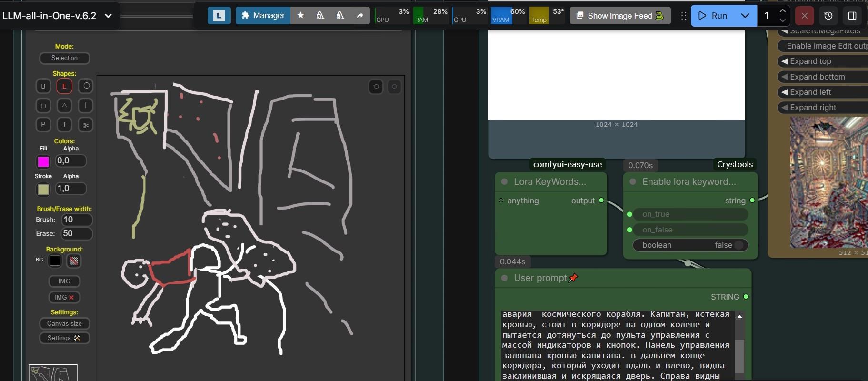The width and height of the screenshot is (868, 381).
Task: Open the magenta Fill color swatch
Action: click(43, 162)
